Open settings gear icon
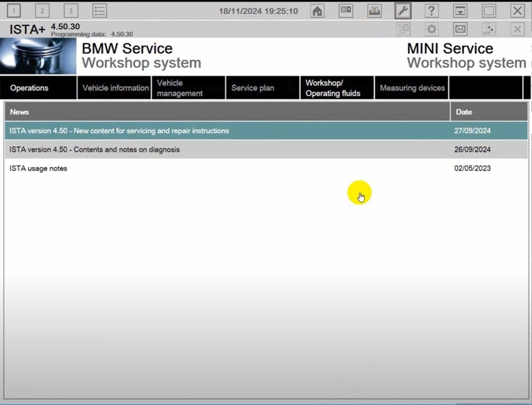 tap(432, 30)
